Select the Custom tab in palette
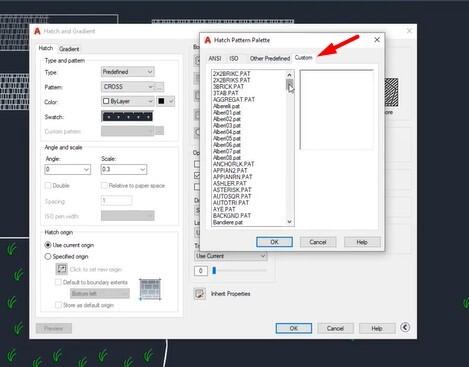469x367 pixels. pyautogui.click(x=304, y=58)
